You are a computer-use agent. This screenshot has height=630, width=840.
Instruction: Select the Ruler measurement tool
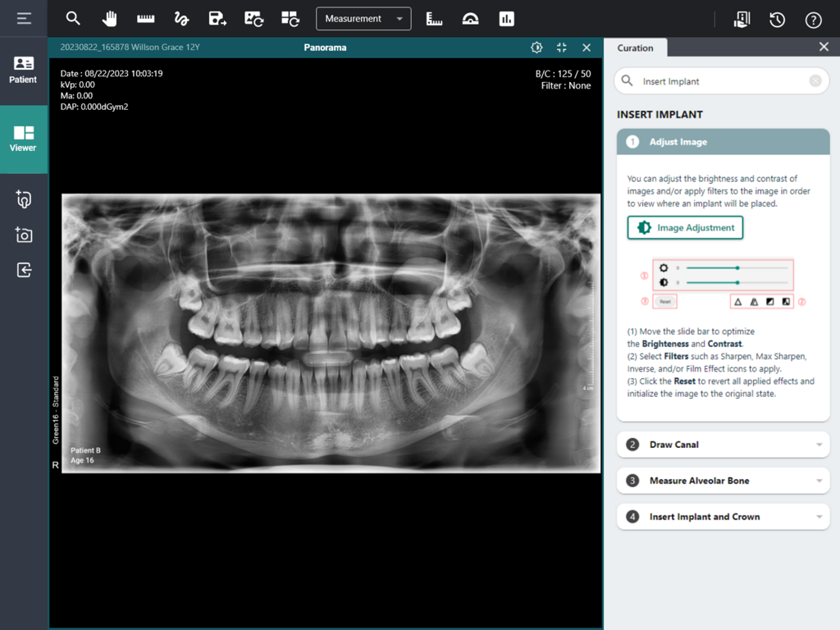coord(145,18)
